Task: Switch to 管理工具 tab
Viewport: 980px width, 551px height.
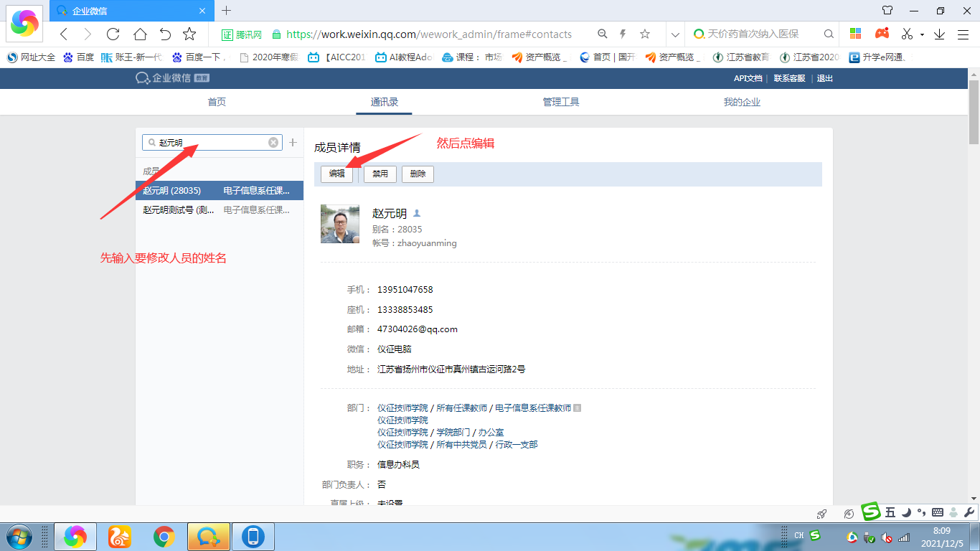Action: [x=561, y=102]
